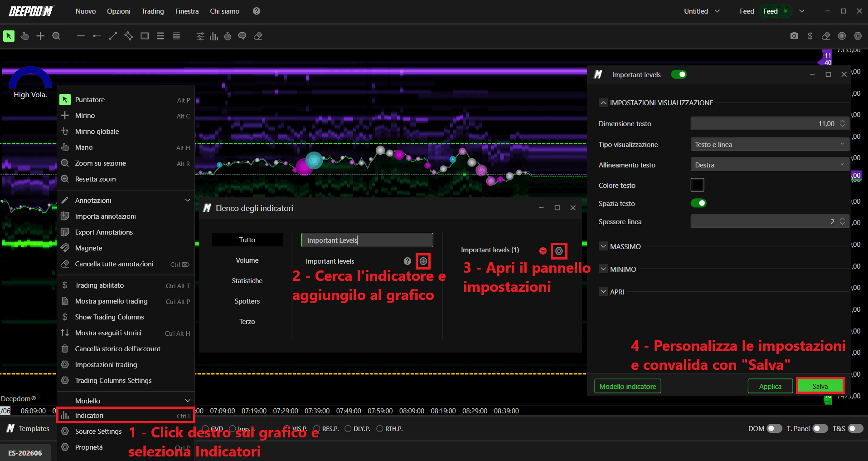
Task: Take a chart screenshot with the camera icon
Action: (x=794, y=36)
